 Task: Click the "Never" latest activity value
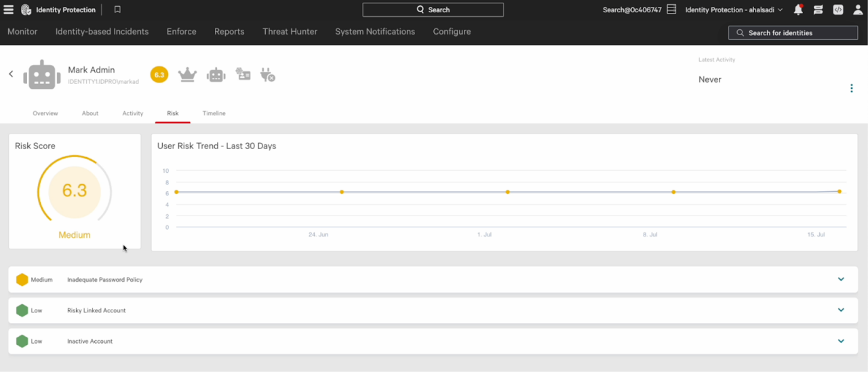click(710, 79)
